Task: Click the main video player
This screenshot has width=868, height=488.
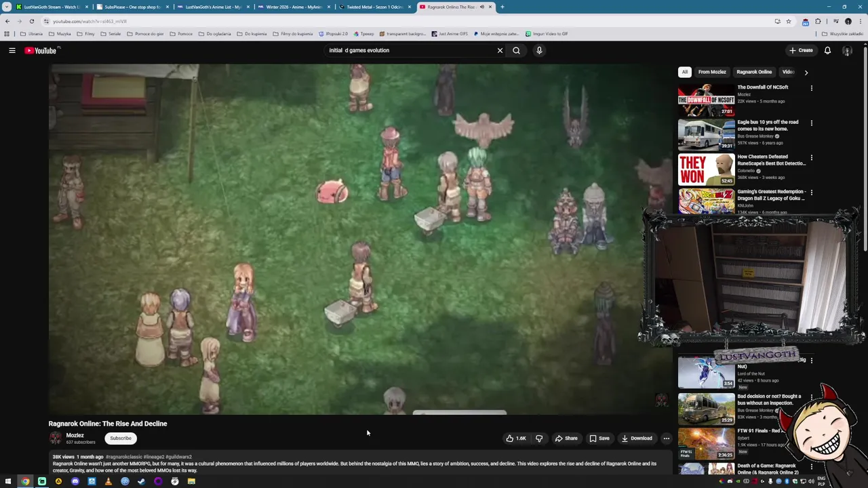Action: point(360,239)
